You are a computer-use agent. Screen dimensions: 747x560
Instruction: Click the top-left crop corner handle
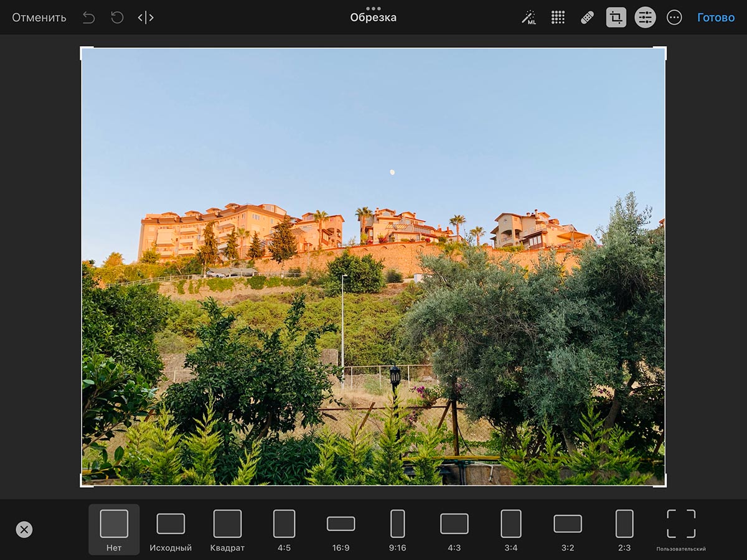pos(87,53)
